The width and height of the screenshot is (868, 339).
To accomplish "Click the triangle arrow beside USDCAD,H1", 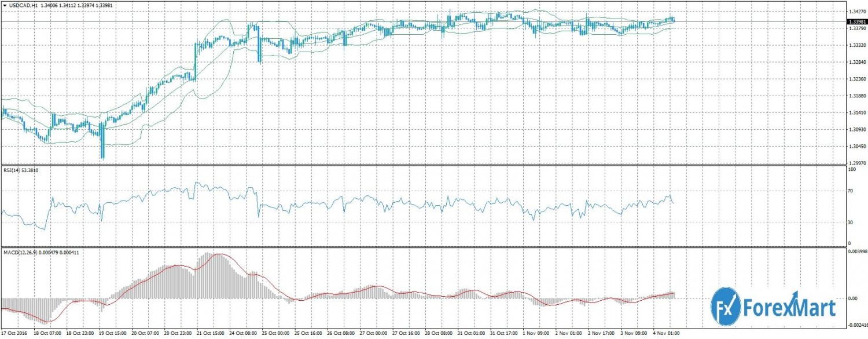I will click(4, 5).
